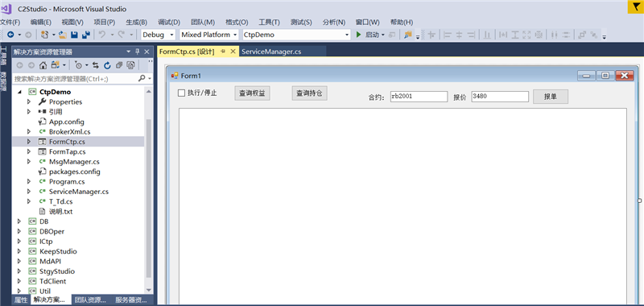Click the collapse all icon in Solution Explorer

119,65
